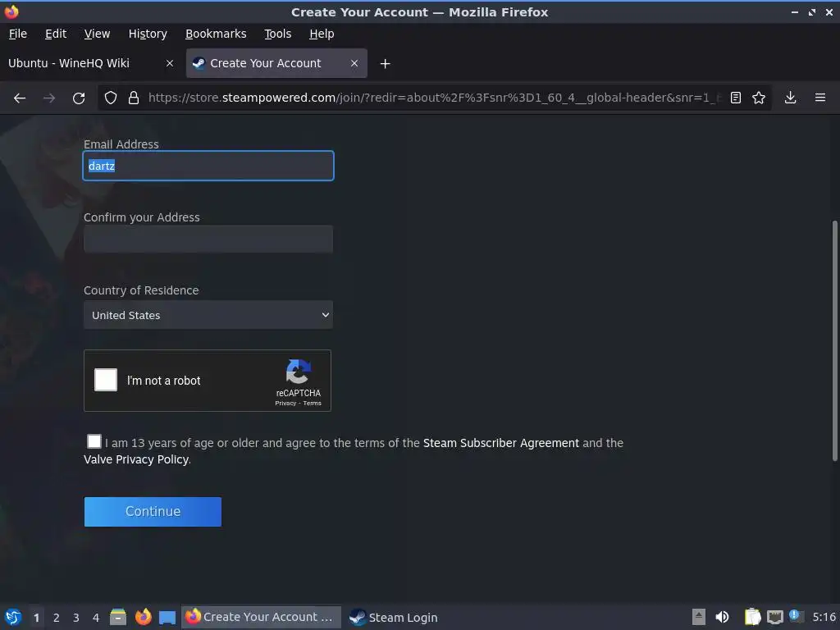Expand the Country of Residence dropdown
This screenshot has height=630, width=840.
click(208, 315)
